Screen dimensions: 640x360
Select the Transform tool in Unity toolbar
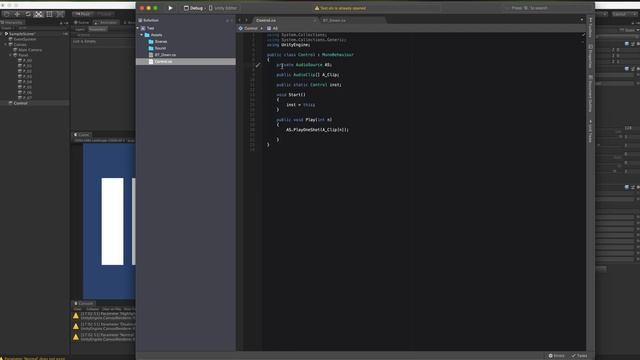pos(60,14)
